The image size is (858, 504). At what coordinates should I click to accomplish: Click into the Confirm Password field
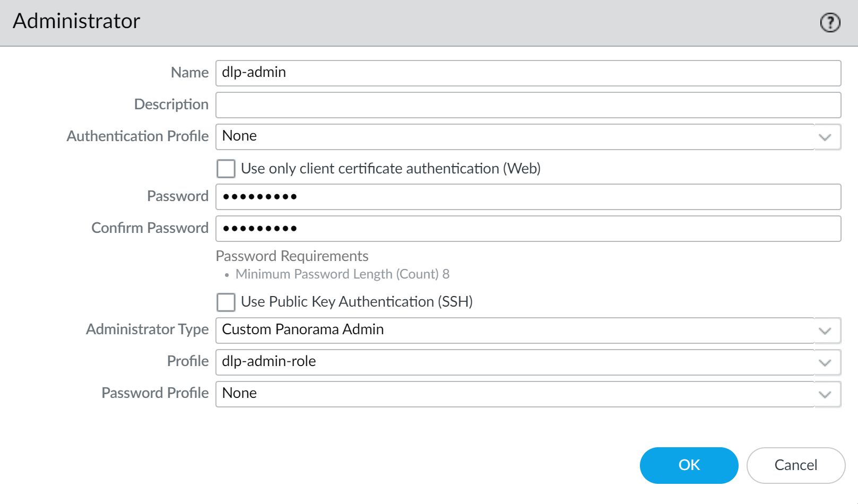pyautogui.click(x=527, y=229)
